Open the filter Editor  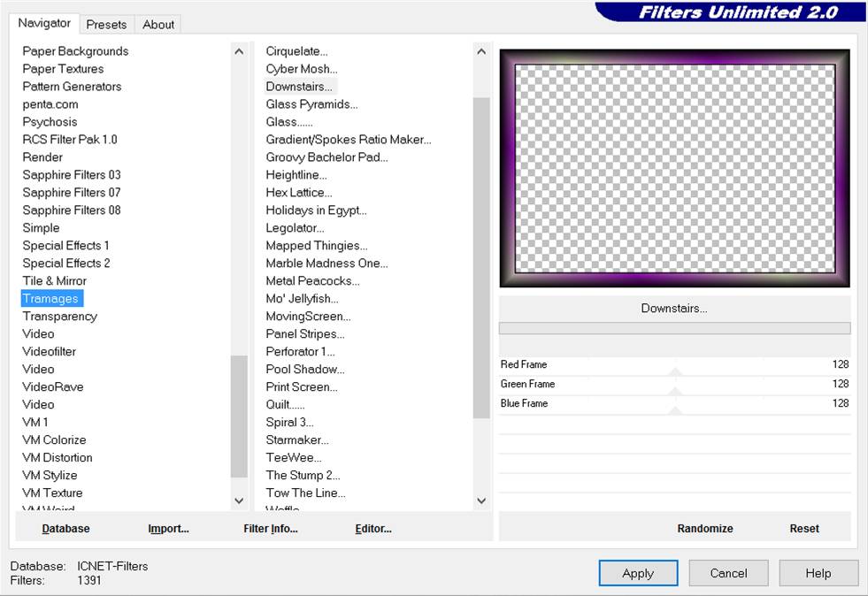[x=373, y=528]
